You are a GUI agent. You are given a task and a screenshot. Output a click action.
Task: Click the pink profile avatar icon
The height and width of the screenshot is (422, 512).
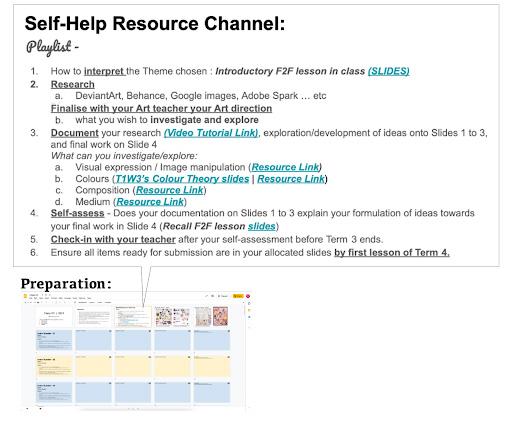click(x=248, y=296)
